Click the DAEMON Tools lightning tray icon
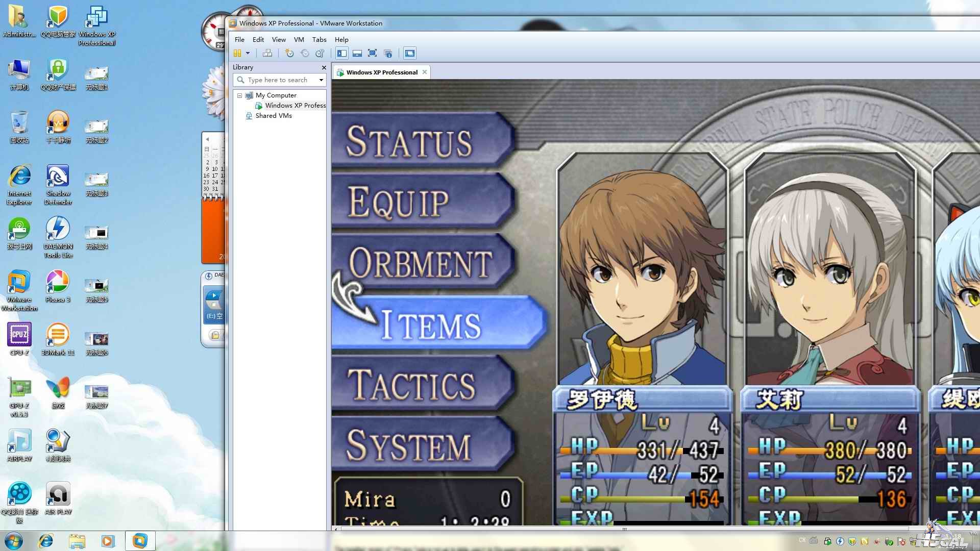The height and width of the screenshot is (551, 980). (840, 541)
